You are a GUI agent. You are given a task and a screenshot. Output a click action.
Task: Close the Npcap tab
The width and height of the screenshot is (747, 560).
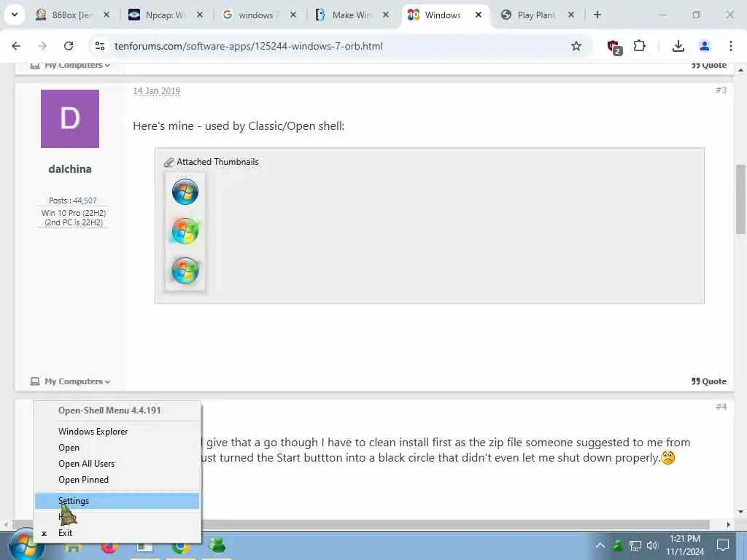[x=200, y=15]
